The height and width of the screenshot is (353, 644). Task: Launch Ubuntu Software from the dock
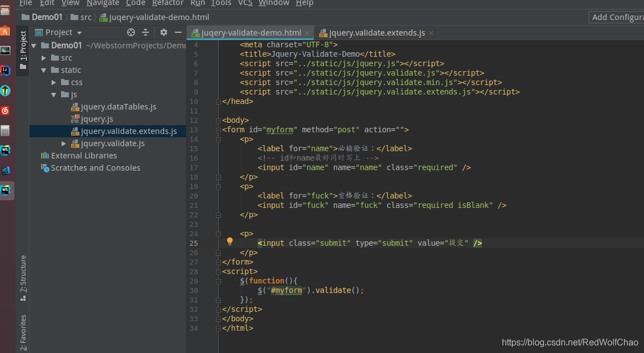[x=5, y=31]
